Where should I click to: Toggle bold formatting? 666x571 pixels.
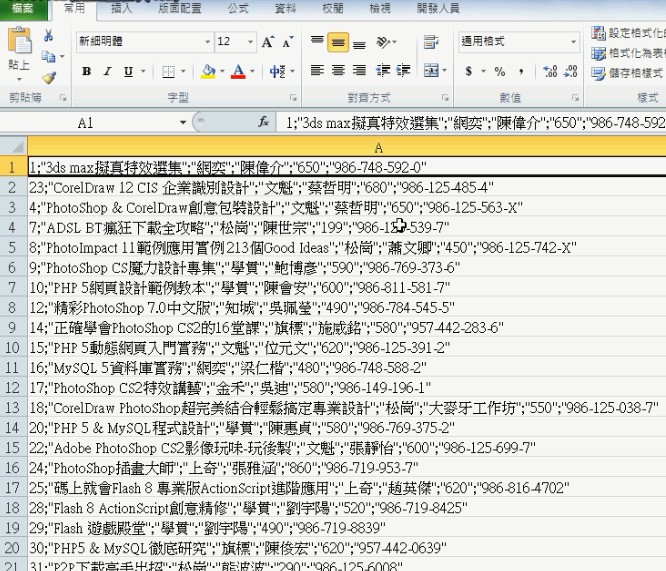coord(87,71)
